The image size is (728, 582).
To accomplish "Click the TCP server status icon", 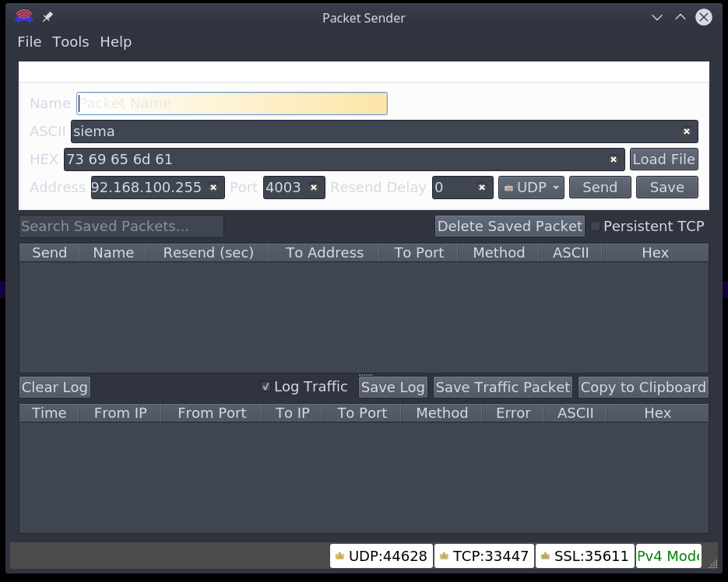I will click(444, 556).
